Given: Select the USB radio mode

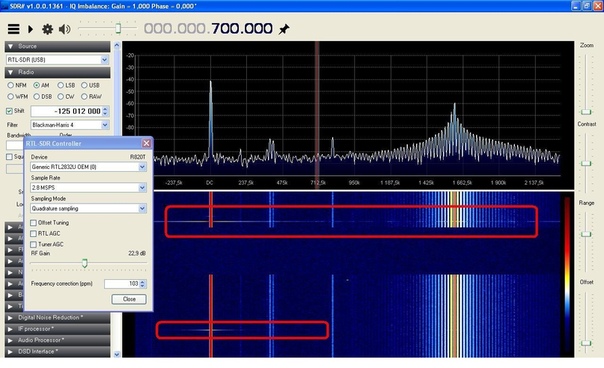Looking at the screenshot, I should tap(84, 85).
